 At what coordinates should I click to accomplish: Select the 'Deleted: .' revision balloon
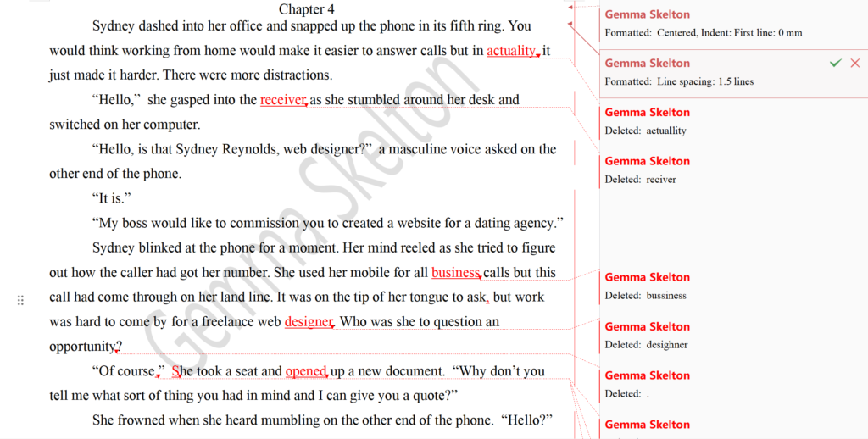click(x=733, y=384)
